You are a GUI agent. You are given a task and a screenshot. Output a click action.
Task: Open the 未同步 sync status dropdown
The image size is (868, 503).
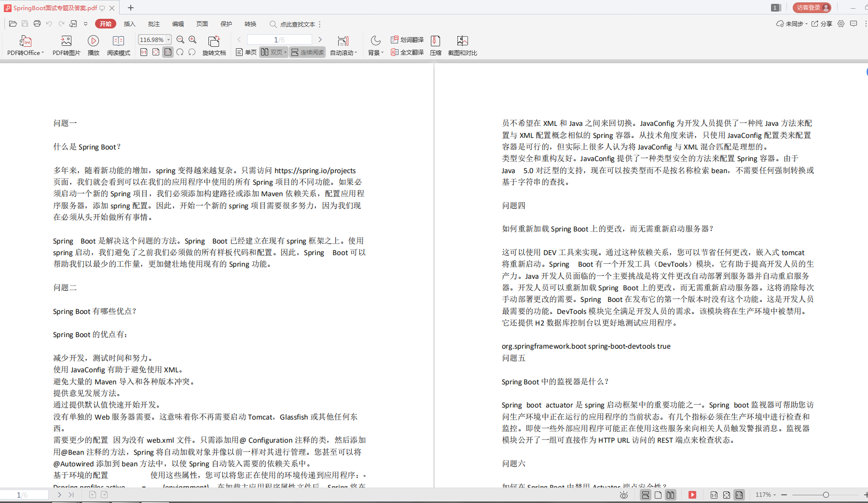792,24
